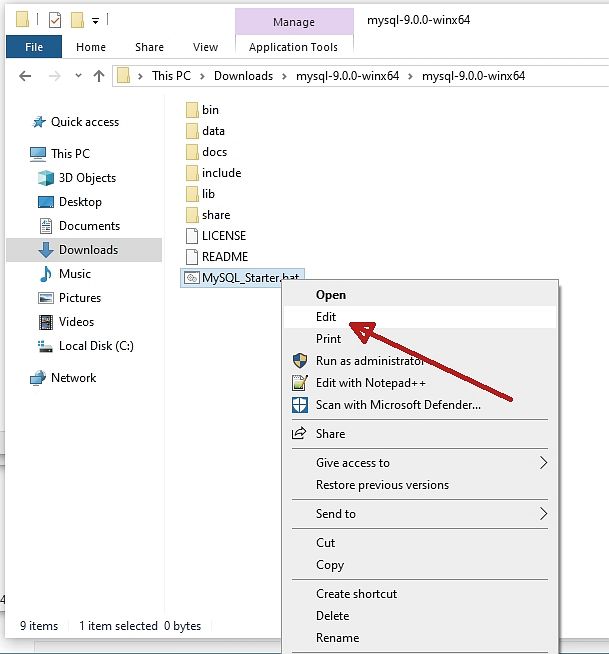Click the share folder icon
Screen dimensions: 609x654
pyautogui.click(x=192, y=215)
